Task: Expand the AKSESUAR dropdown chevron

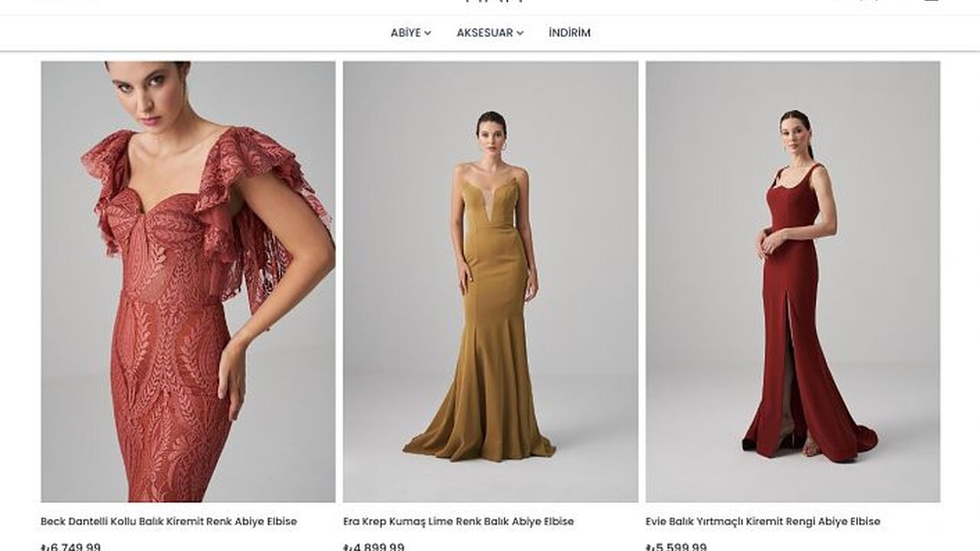Action: pos(520,33)
